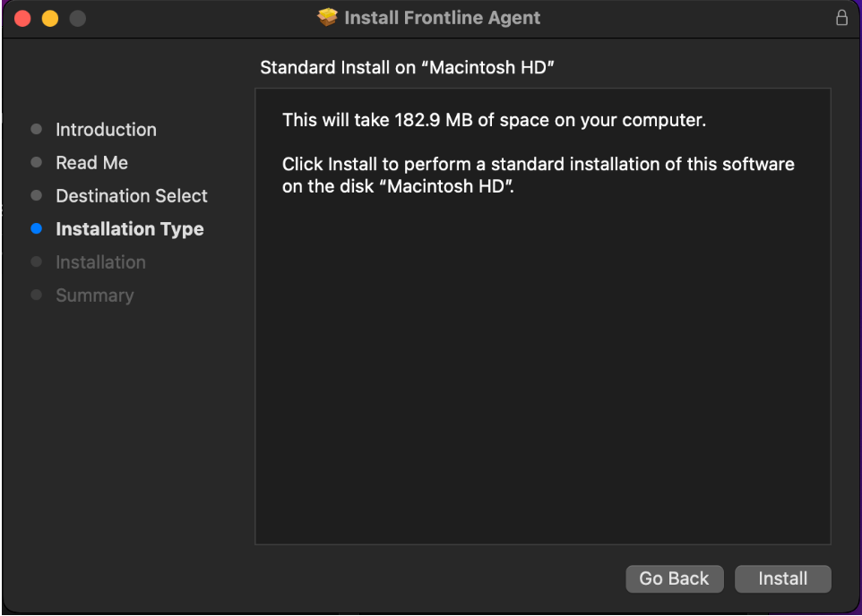The height and width of the screenshot is (616, 862).
Task: Select the Installation Type step
Action: click(130, 229)
